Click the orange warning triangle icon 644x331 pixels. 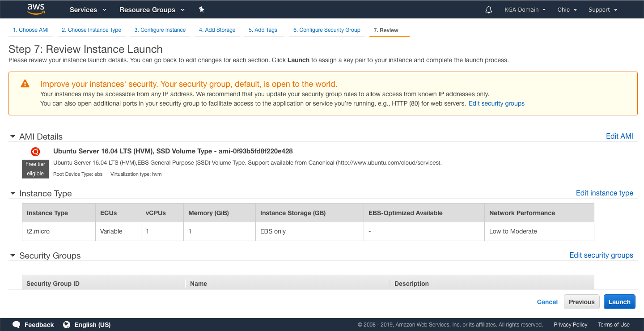[x=25, y=84]
